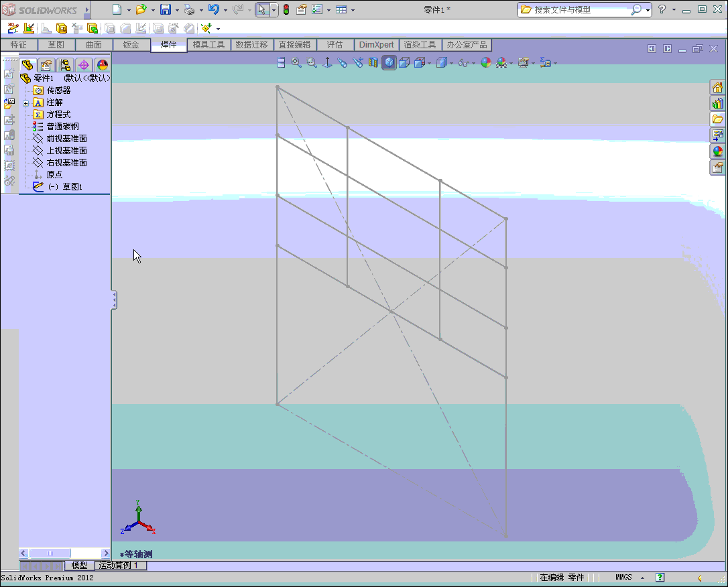Open SolidWorks Resources home icon in task pane

[x=717, y=88]
